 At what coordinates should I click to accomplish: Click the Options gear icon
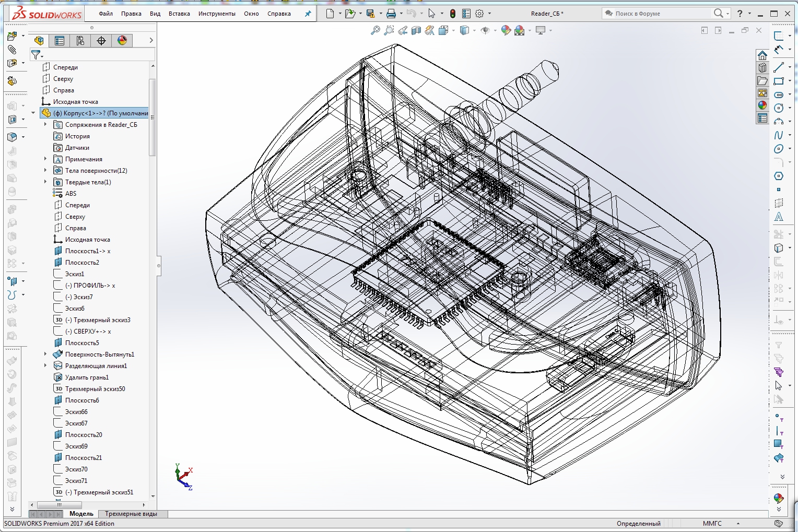pos(479,14)
